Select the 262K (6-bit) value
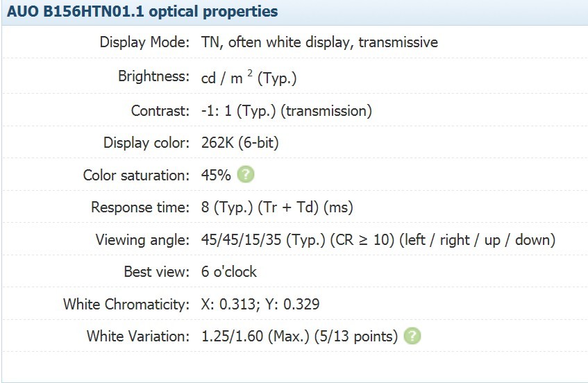 pyautogui.click(x=240, y=143)
